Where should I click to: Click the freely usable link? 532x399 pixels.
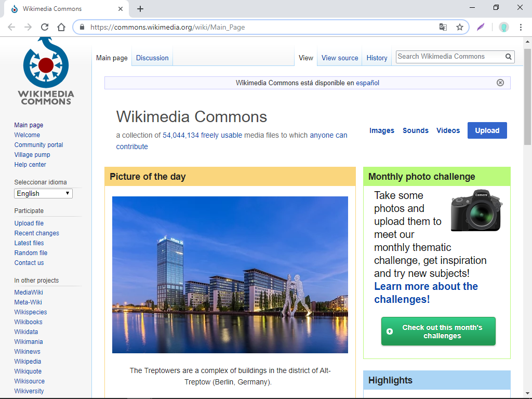(221, 135)
